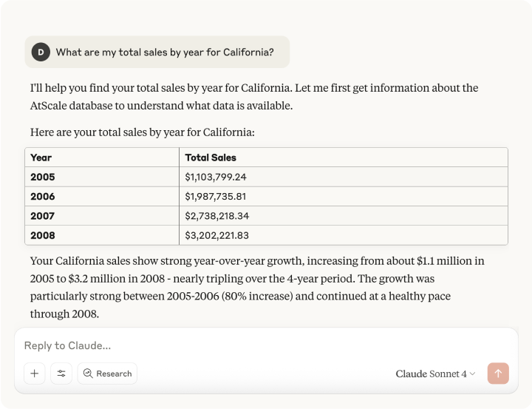Enable the Research mode button
Viewport: 532px width, 409px height.
[107, 373]
